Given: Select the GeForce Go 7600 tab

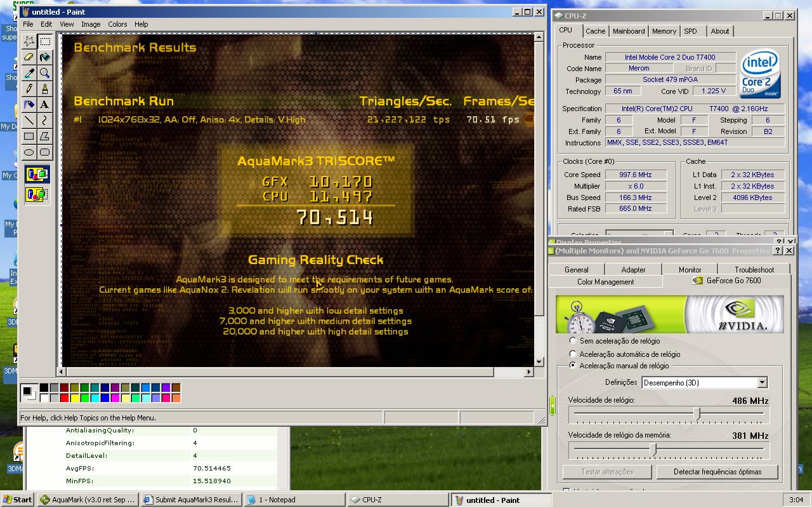Looking at the screenshot, I should coord(726,280).
